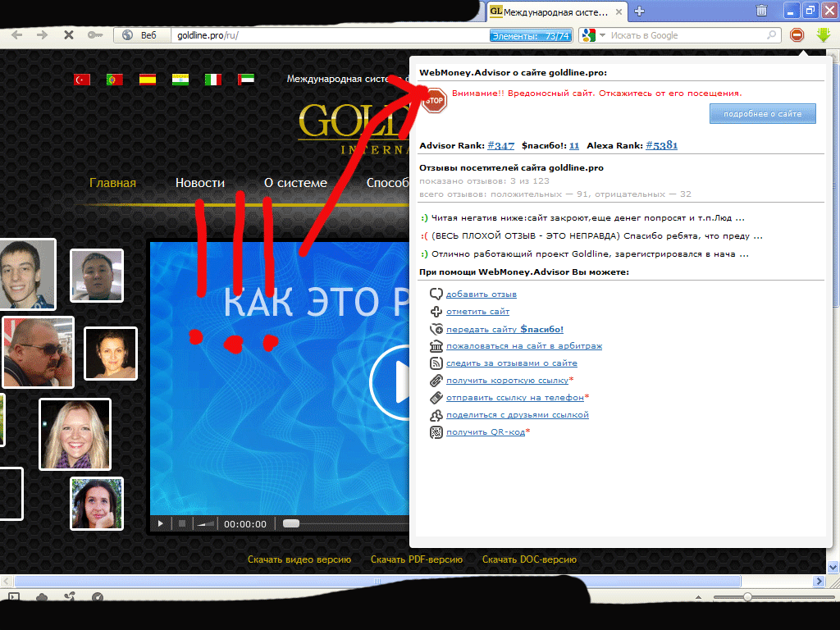Image resolution: width=840 pixels, height=630 pixels.
Task: Click the plus mark-site icon
Action: coord(436,311)
